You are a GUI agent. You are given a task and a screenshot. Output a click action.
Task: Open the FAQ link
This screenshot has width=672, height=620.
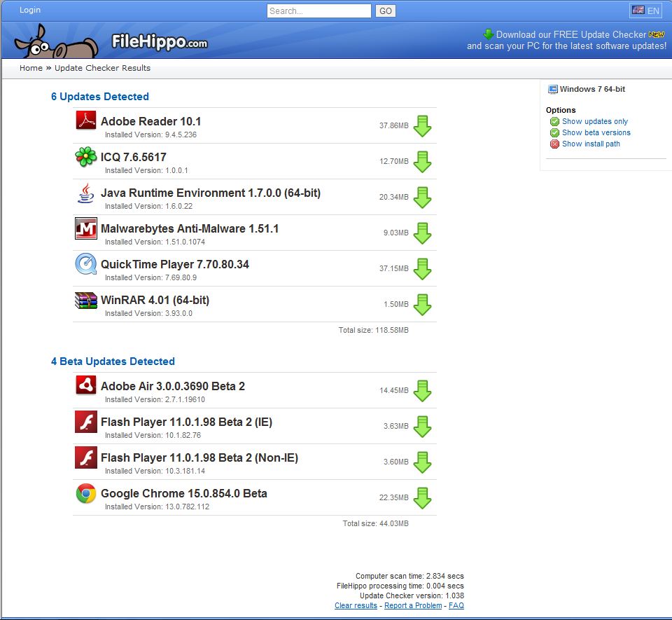pyautogui.click(x=456, y=605)
